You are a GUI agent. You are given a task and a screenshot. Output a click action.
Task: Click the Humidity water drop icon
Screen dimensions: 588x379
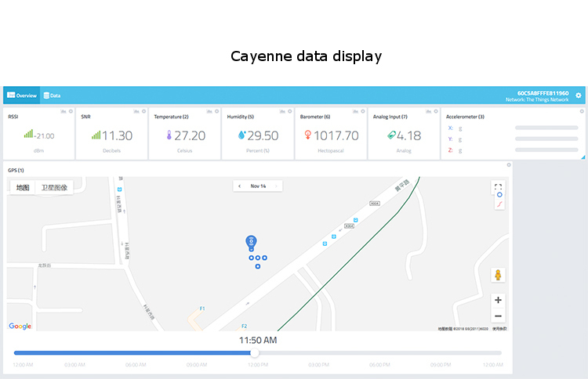pos(241,135)
